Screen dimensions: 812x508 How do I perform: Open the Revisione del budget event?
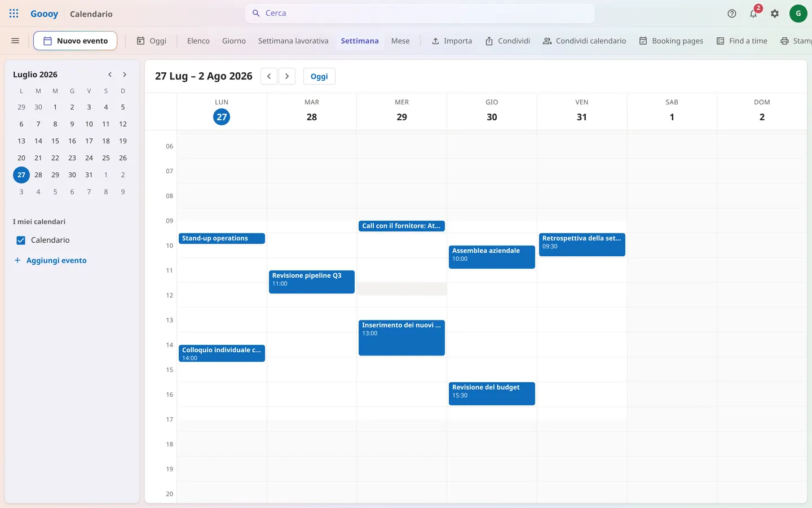tap(492, 393)
